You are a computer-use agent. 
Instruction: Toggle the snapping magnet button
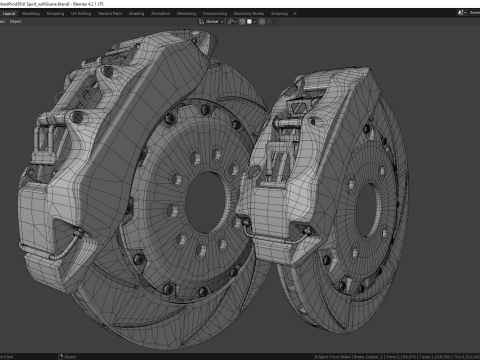point(242,22)
